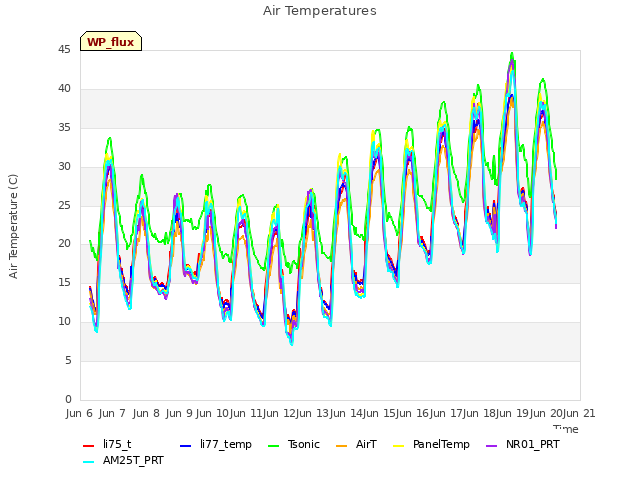Click the 25 y-axis tick label
The image size is (640, 480).
tap(64, 205)
